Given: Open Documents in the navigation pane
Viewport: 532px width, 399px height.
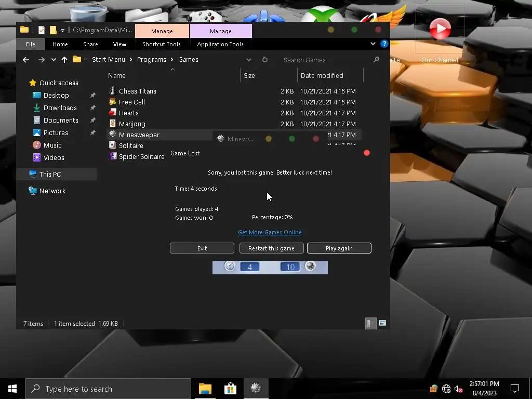Looking at the screenshot, I should [x=61, y=120].
